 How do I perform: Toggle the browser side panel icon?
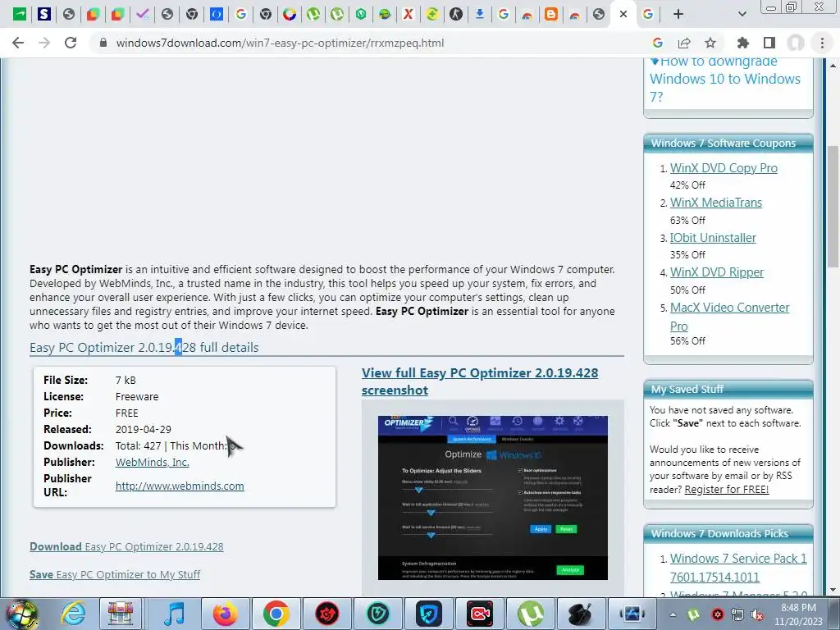pyautogui.click(x=769, y=43)
